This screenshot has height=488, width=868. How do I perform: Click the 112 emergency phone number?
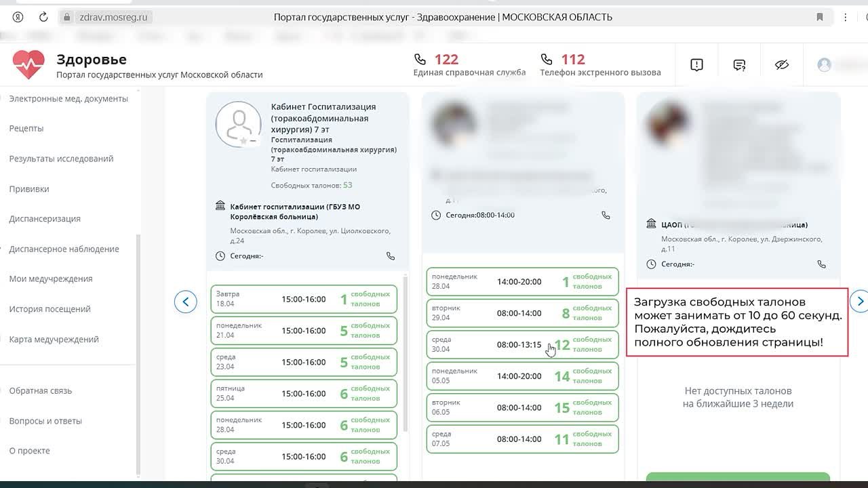pyautogui.click(x=573, y=60)
